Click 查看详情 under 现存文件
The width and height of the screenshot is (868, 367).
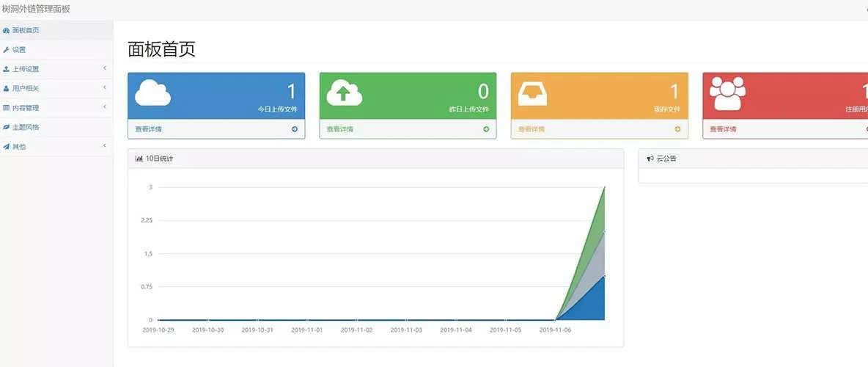[532, 129]
